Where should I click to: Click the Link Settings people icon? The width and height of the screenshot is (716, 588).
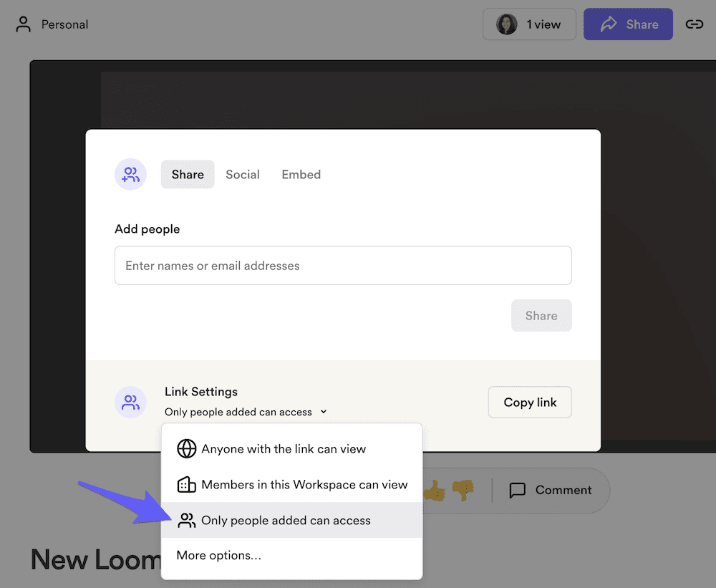point(130,402)
